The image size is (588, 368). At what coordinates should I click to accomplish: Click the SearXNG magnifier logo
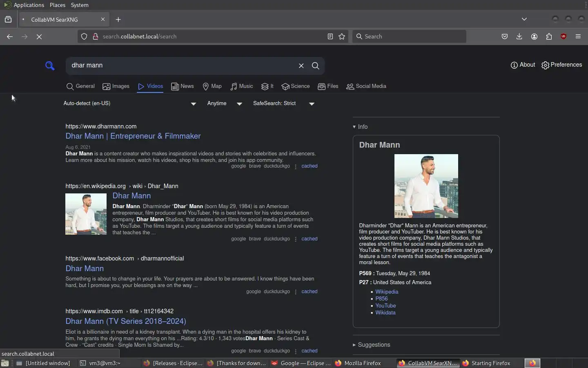coord(50,65)
